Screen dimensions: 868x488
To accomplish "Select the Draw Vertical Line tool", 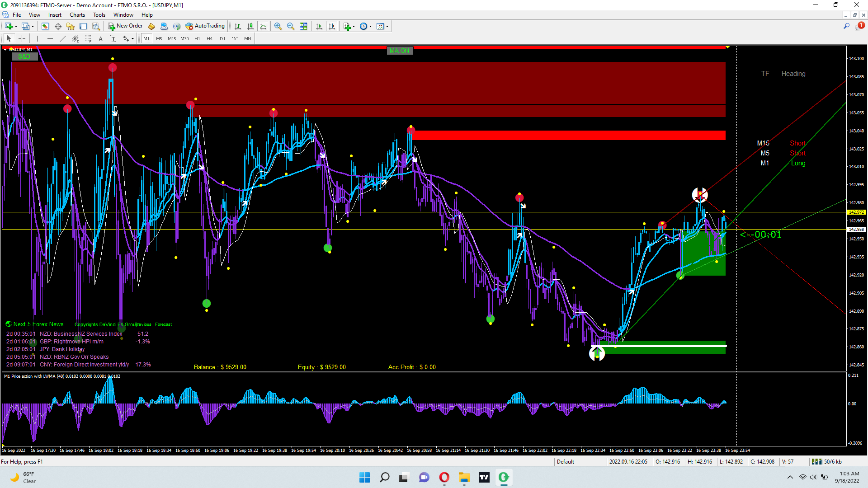I will click(37, 38).
